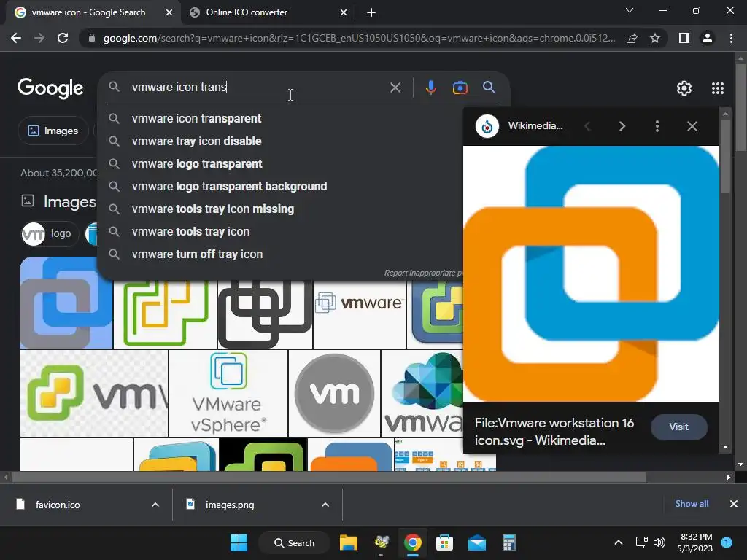The height and width of the screenshot is (560, 747).
Task: Show hidden system tray icons
Action: coord(619,542)
